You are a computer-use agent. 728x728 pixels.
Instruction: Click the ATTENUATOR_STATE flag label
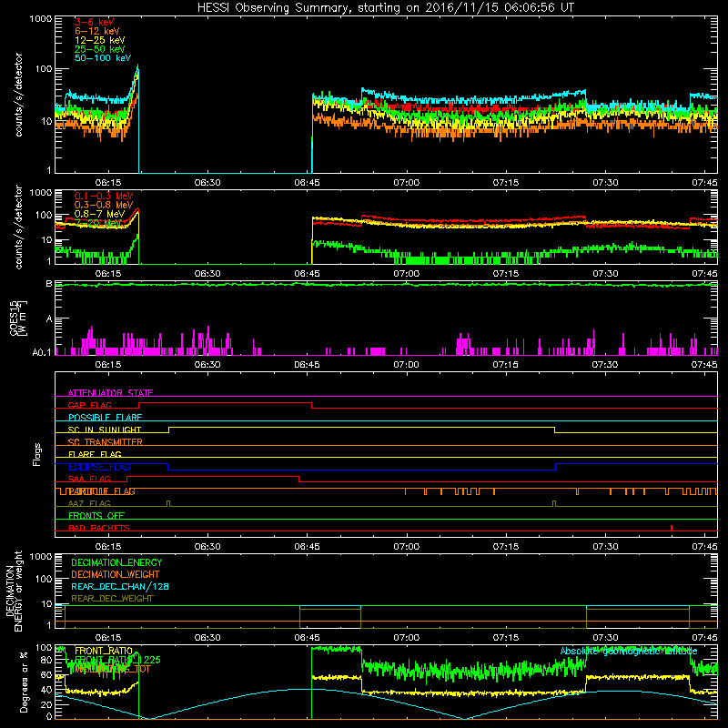click(110, 393)
